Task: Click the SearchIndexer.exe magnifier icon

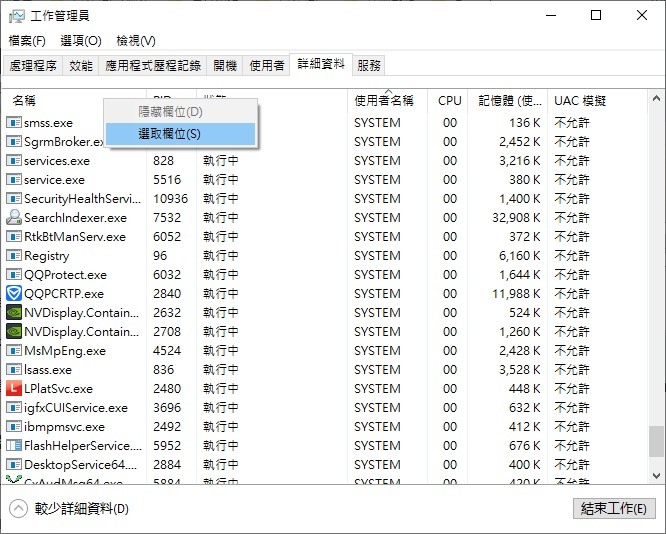Action: coord(14,218)
